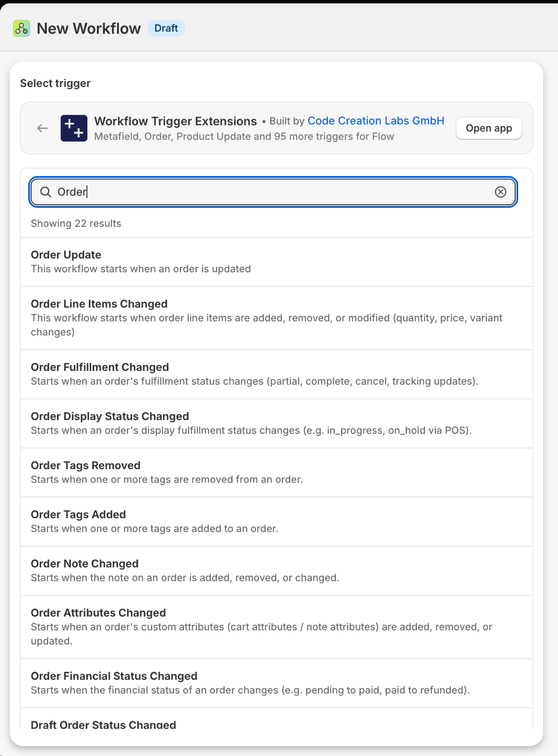Screen dimensions: 558x756
Task: Pick the Order Display Status Changed trigger
Action: pos(277,423)
